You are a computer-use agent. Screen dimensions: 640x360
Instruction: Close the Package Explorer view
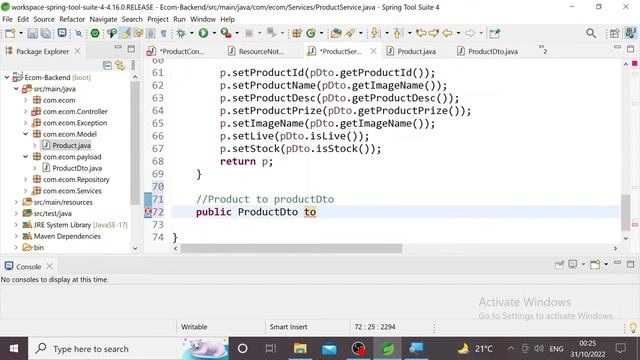point(77,51)
